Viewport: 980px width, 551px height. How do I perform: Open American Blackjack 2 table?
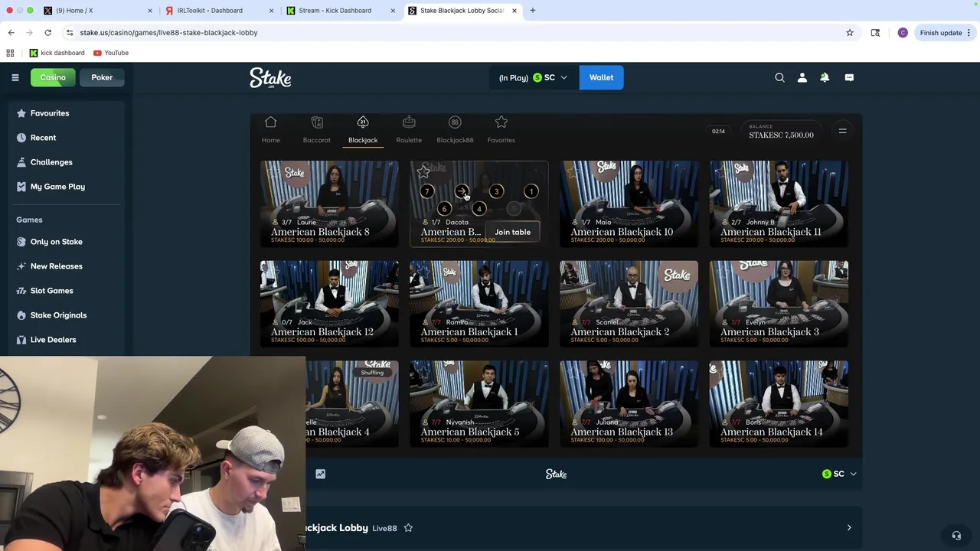629,304
